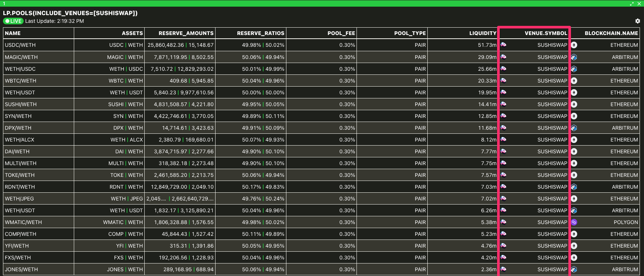Select the MAGIC/WETH pool name
The image size is (644, 276).
(21, 57)
